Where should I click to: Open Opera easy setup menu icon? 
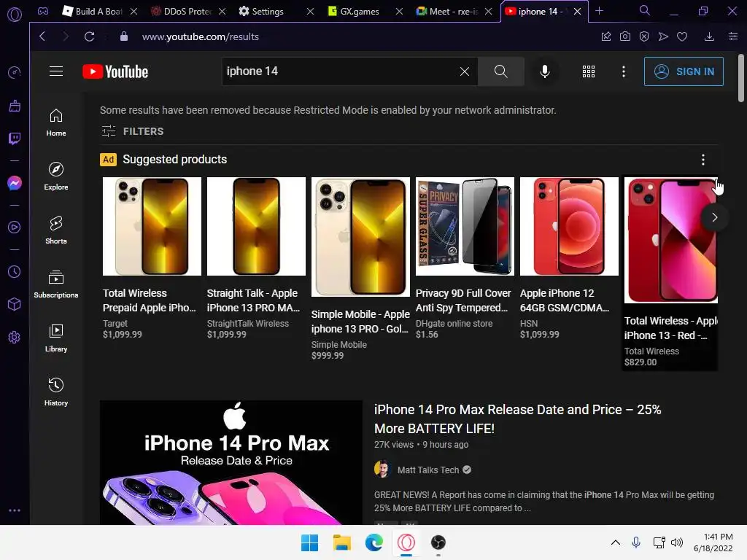click(733, 36)
